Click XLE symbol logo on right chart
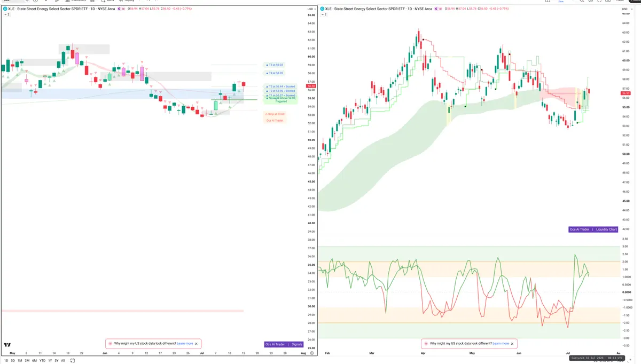Image resolution: width=641 pixels, height=364 pixels. (322, 9)
